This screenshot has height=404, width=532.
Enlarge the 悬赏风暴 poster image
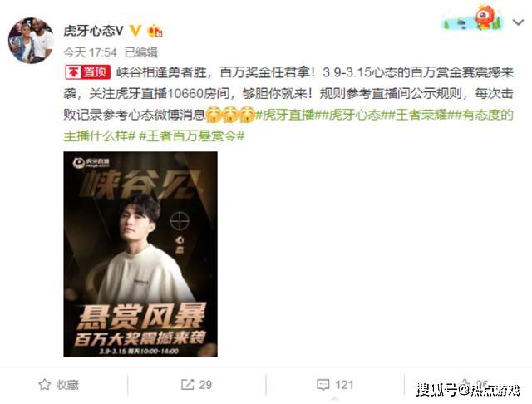coord(140,254)
